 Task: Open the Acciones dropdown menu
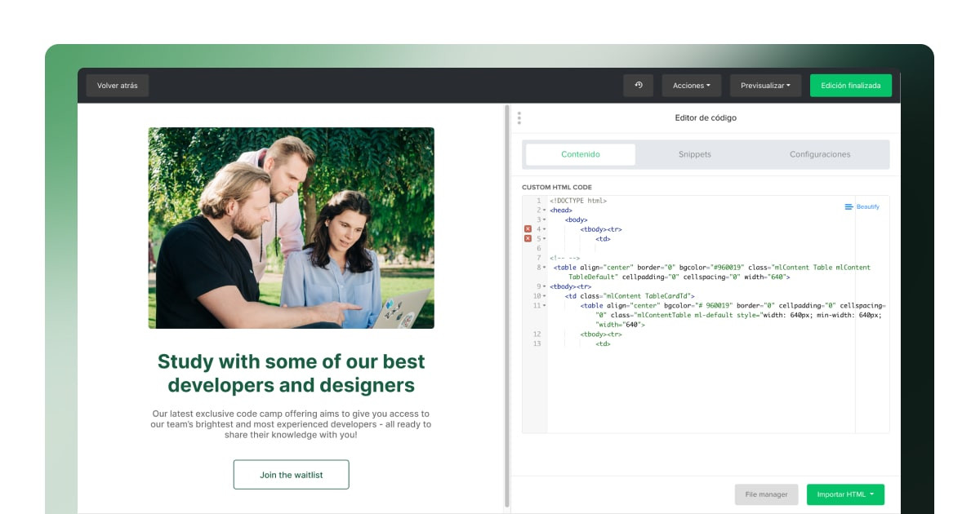(x=692, y=85)
